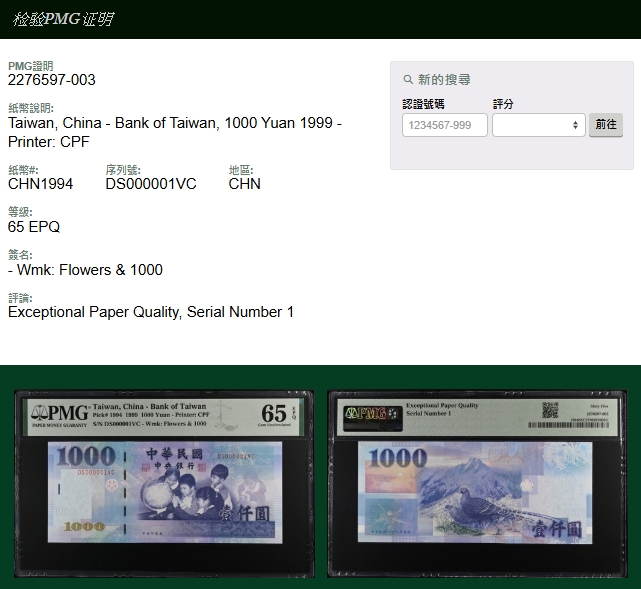Click the PMG cert number 2276597-003
641x589 pixels.
[x=52, y=80]
